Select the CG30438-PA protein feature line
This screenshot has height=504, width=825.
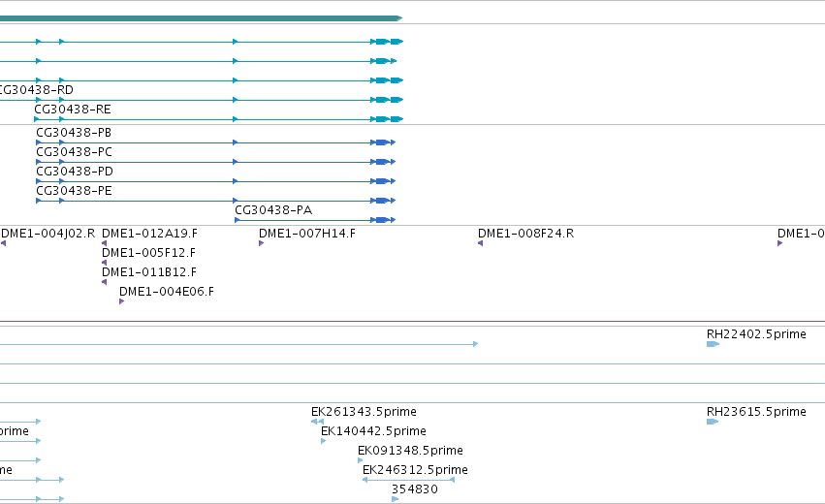pyautogui.click(x=315, y=220)
